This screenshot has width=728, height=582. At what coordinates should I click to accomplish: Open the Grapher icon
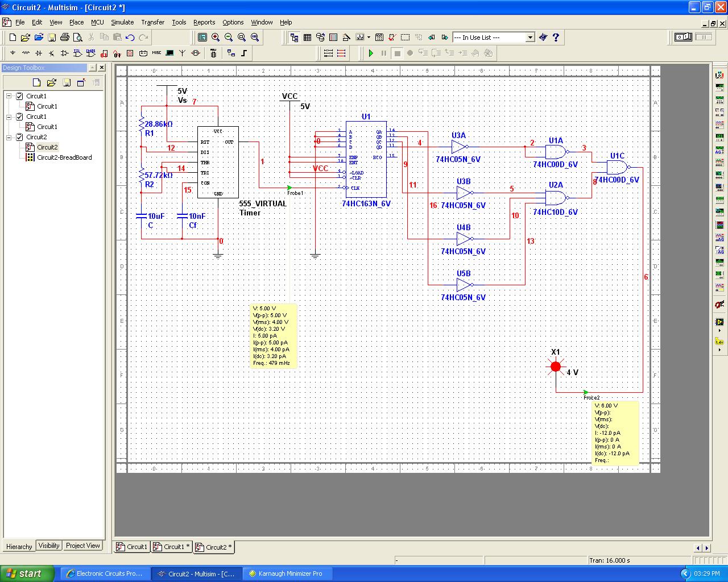click(x=360, y=38)
